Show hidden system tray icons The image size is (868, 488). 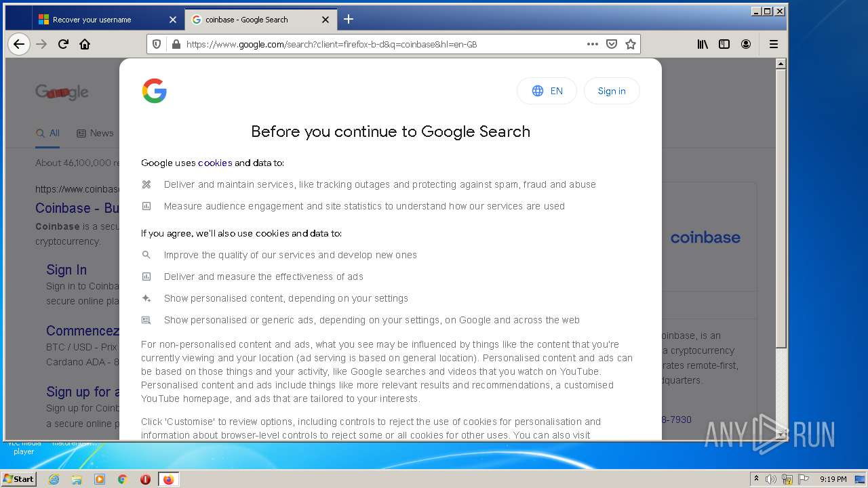coord(757,479)
